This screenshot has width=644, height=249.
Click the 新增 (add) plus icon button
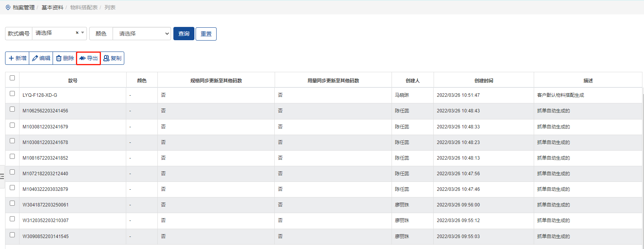point(17,58)
